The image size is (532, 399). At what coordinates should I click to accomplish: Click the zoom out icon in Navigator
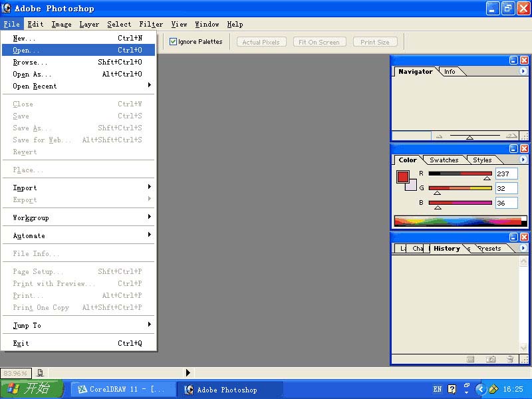438,136
